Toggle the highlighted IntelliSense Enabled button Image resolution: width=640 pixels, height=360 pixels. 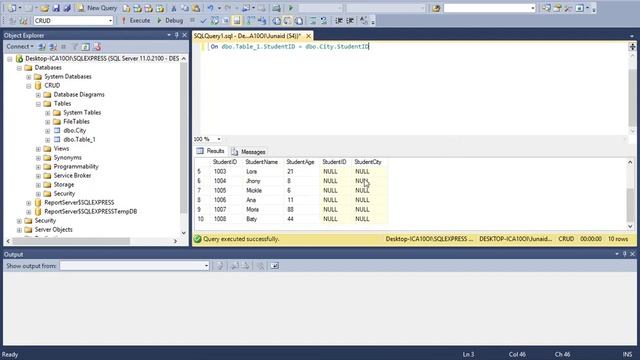(237, 20)
